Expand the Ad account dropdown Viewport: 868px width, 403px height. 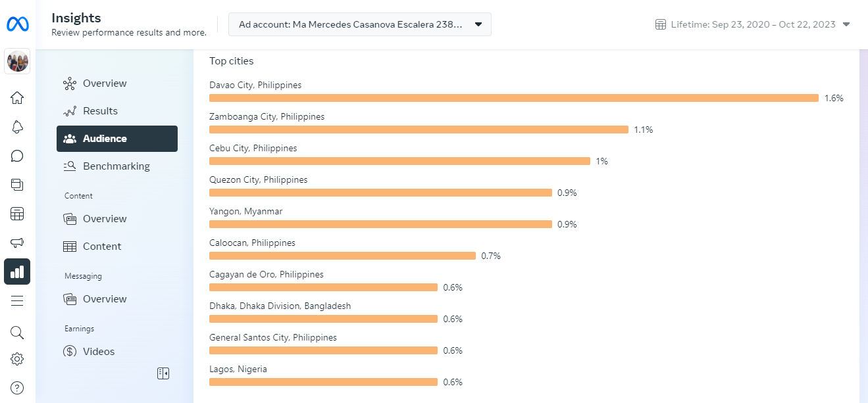[x=359, y=24]
